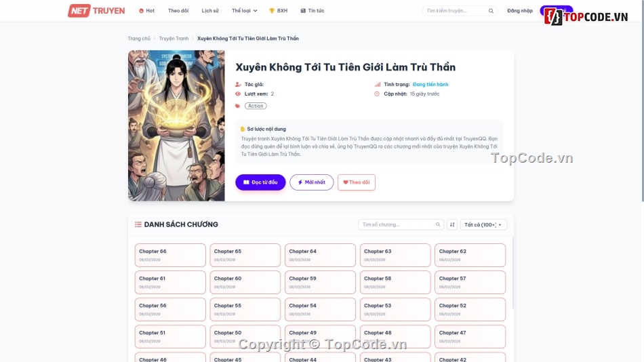The width and height of the screenshot is (644, 362).
Task: Click the chapter search magnifier icon
Action: point(438,224)
